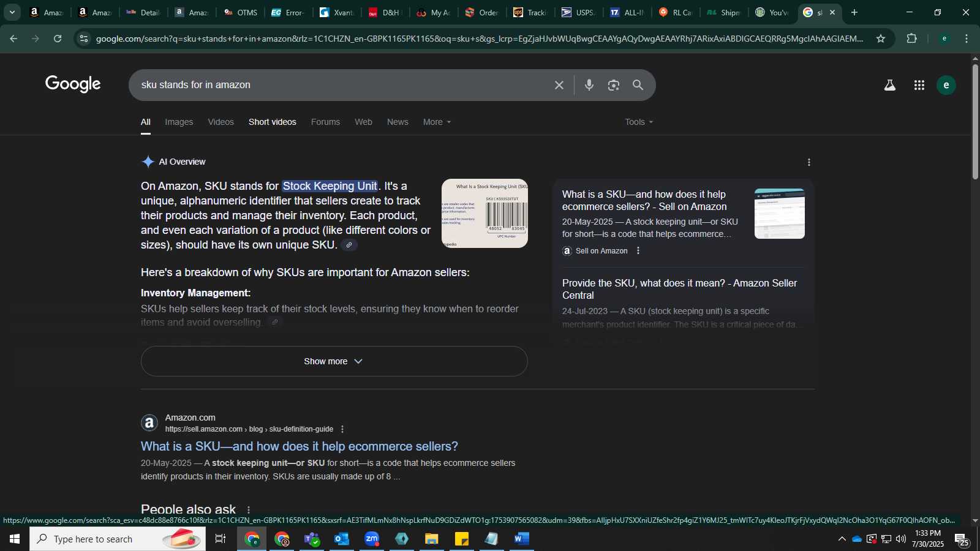Open Google Lens image search icon
Viewport: 980px width, 551px height.
click(614, 85)
